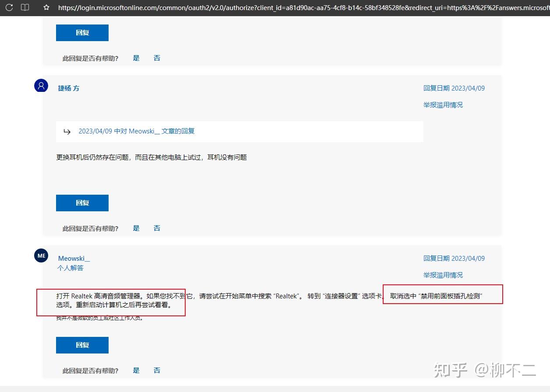The height and width of the screenshot is (392, 550).
Task: Click 否 under 捷杨 方's reply
Action: (x=157, y=228)
